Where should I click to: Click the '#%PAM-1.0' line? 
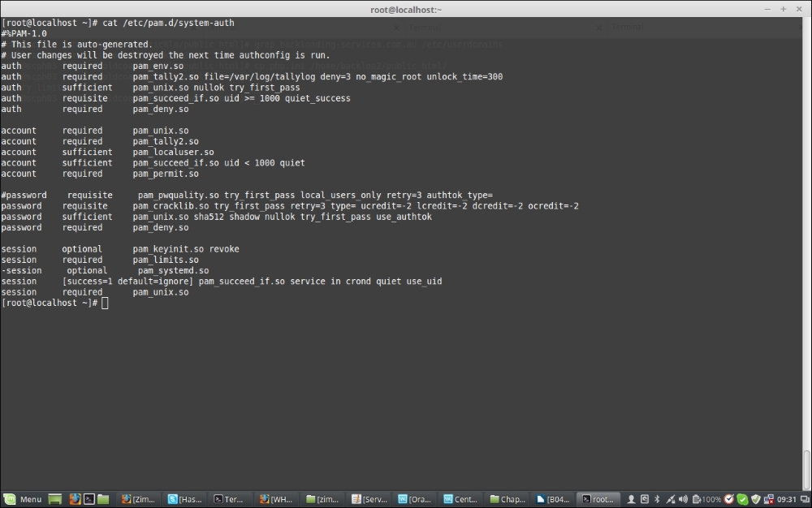pyautogui.click(x=24, y=33)
